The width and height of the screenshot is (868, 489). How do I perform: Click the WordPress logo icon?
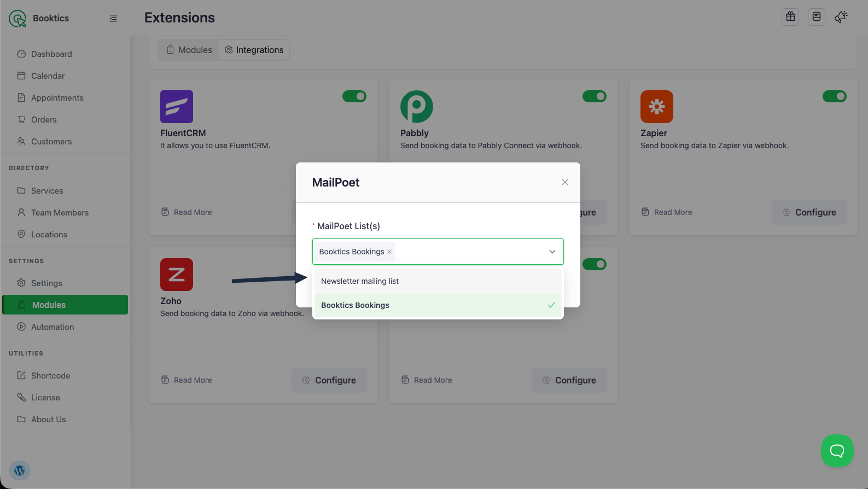click(20, 470)
